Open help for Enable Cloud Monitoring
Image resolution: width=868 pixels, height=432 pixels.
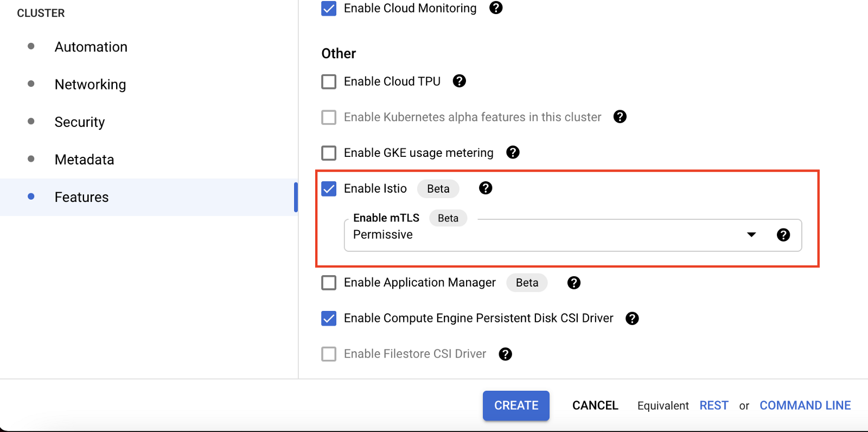pos(496,8)
